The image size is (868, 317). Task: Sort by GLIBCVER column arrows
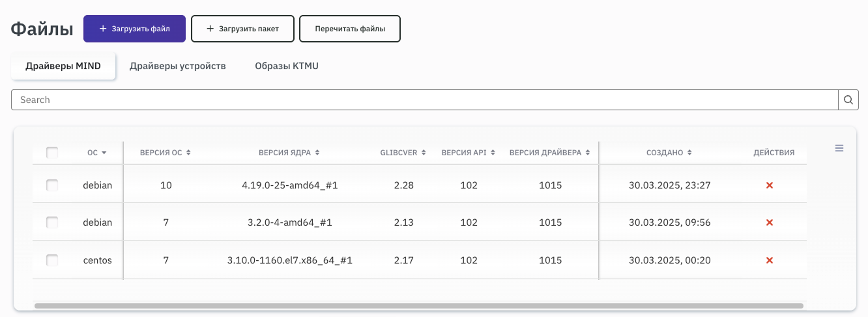424,153
